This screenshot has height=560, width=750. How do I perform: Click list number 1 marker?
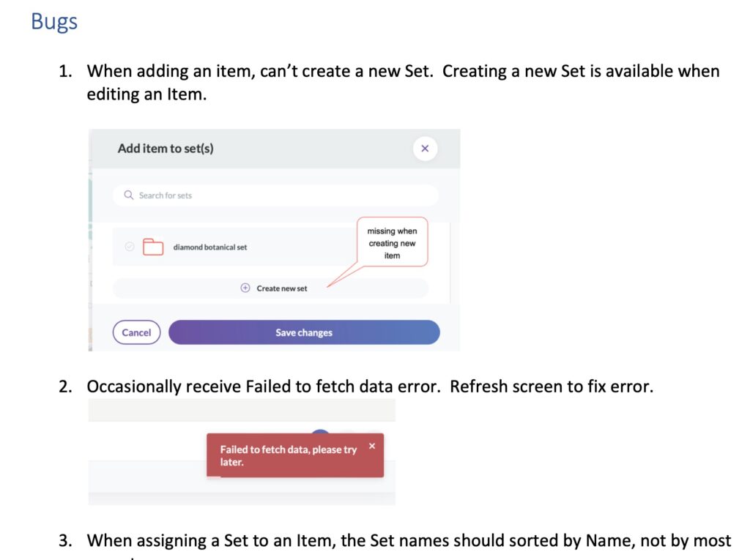(x=65, y=71)
